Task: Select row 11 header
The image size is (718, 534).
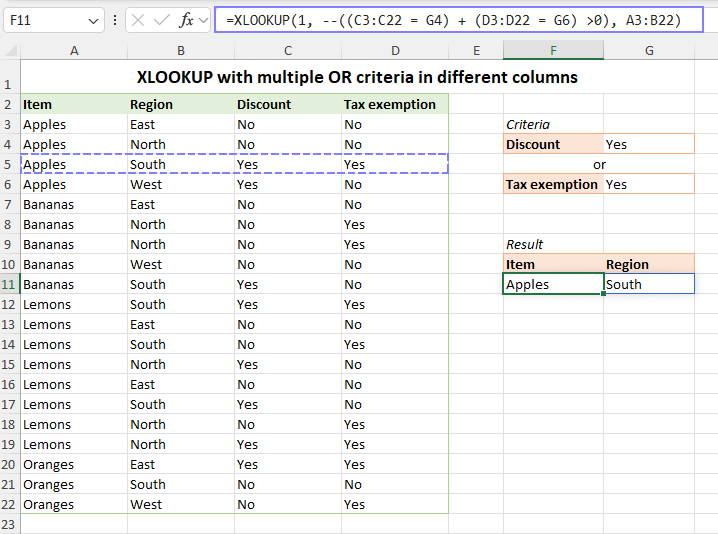Action: 10,284
